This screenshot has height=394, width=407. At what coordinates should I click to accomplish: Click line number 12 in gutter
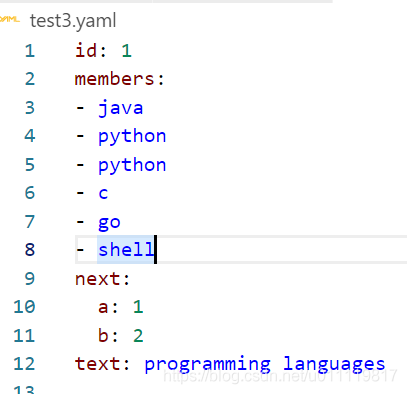pyautogui.click(x=24, y=364)
